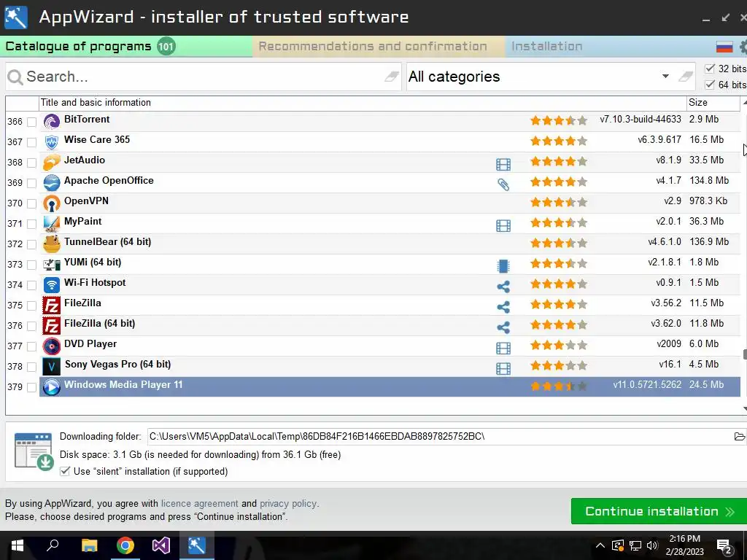Click the film icon in MyPaint row
Image resolution: width=747 pixels, height=560 pixels.
click(x=503, y=225)
